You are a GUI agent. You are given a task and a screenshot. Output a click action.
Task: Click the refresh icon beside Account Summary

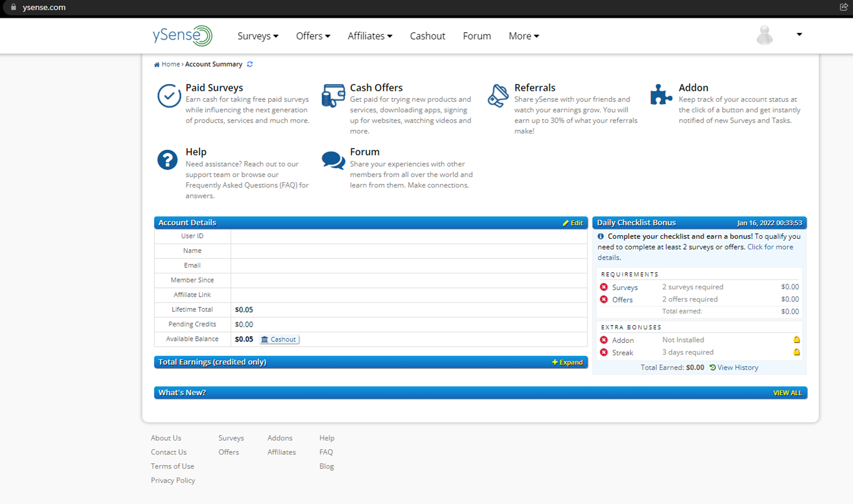click(x=250, y=64)
